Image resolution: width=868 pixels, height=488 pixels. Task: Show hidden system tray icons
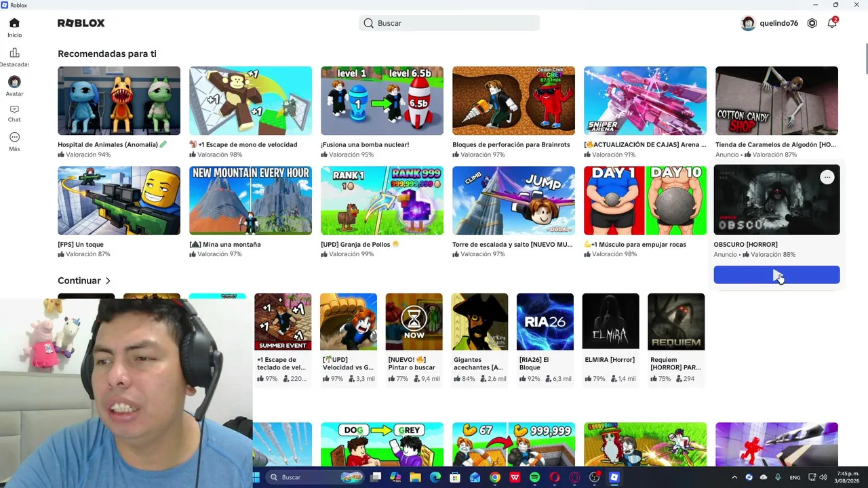(x=734, y=477)
